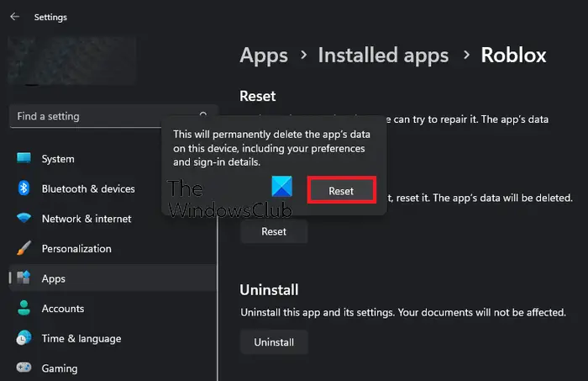The width and height of the screenshot is (588, 381).
Task: Click the Accounts person icon
Action: pos(24,309)
